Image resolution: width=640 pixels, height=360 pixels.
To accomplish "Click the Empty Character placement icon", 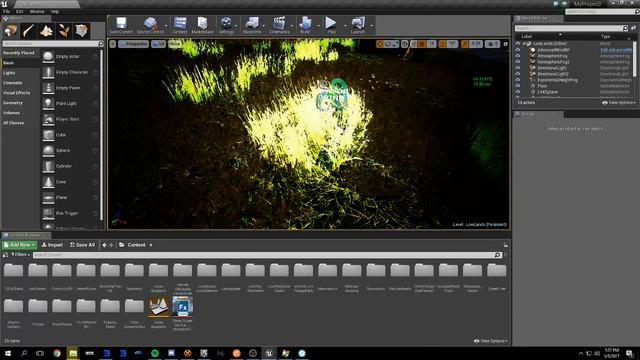I will tap(48, 72).
